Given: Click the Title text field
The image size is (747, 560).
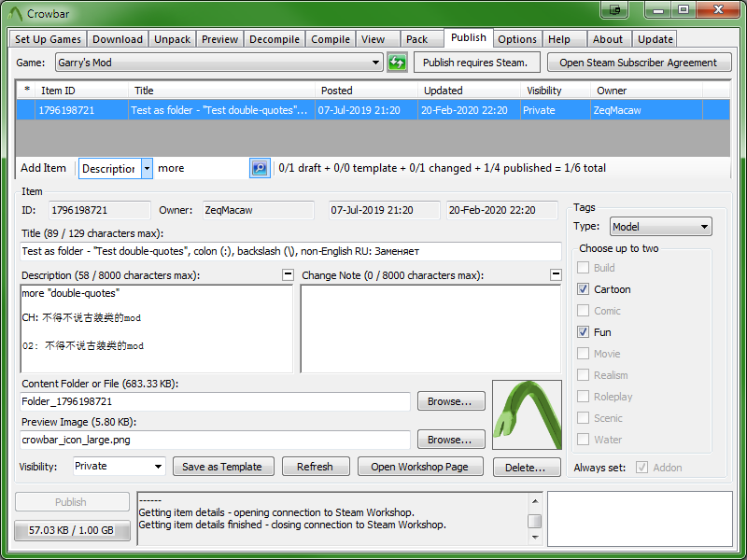Looking at the screenshot, I should [x=290, y=251].
